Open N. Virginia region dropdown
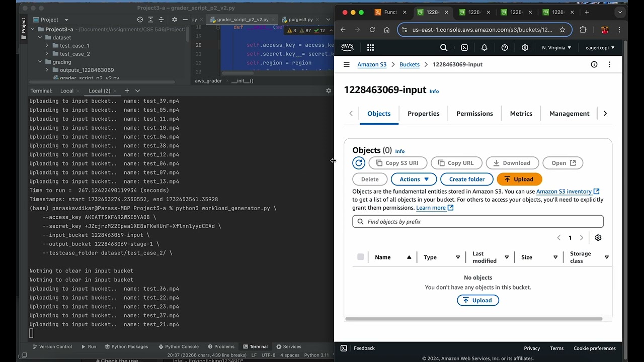The height and width of the screenshot is (362, 644). click(x=556, y=48)
